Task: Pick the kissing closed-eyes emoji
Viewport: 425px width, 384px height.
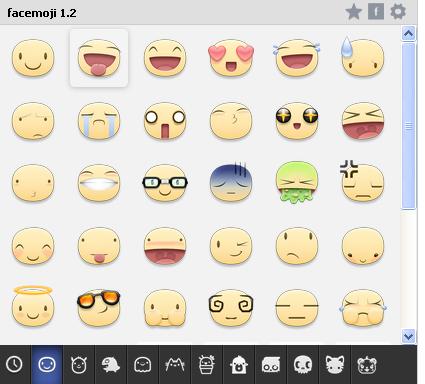Action: [x=231, y=121]
